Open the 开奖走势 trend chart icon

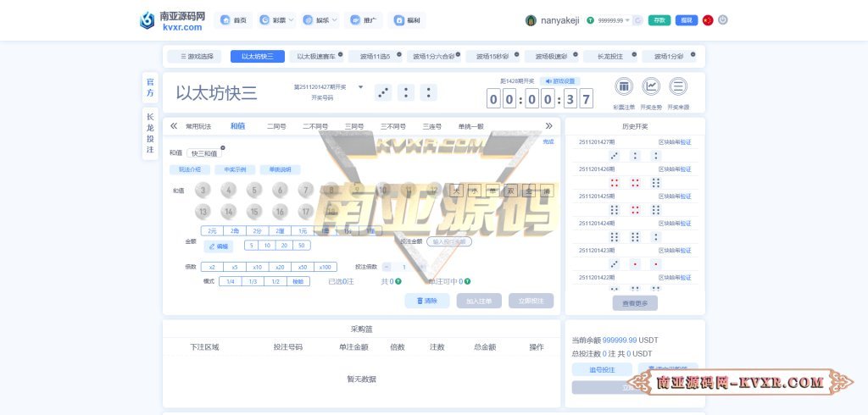651,87
